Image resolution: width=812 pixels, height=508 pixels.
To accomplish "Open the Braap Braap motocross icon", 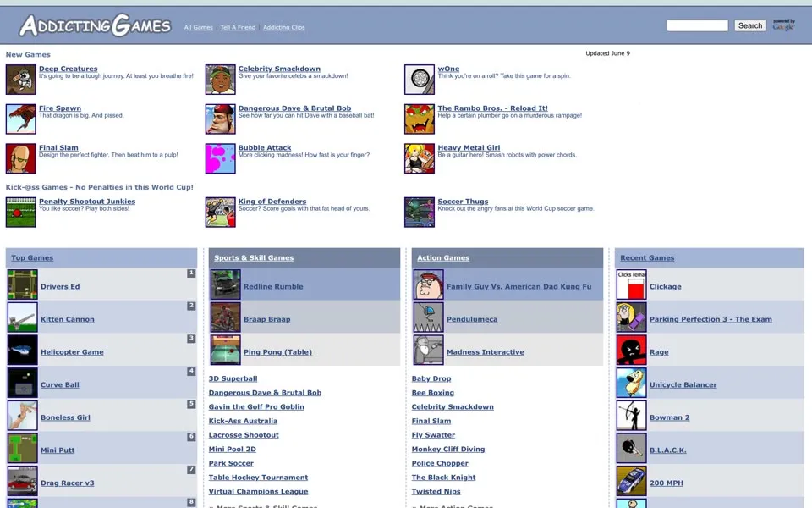I will [225, 317].
